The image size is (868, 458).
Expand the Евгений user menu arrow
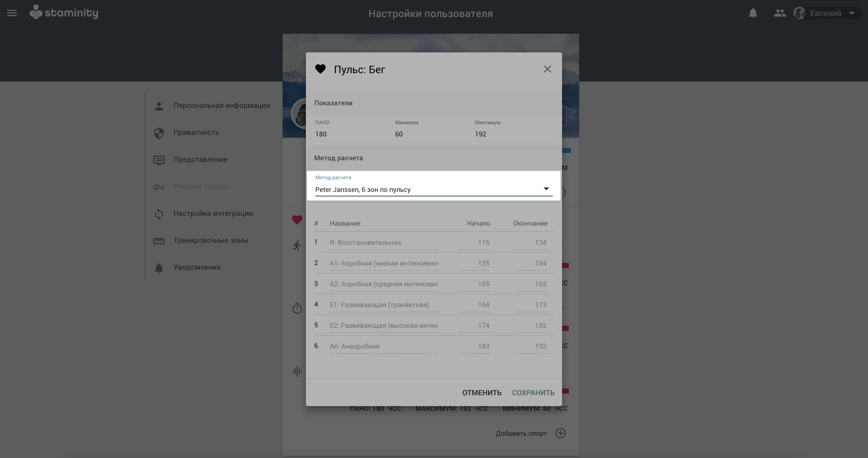tap(851, 13)
